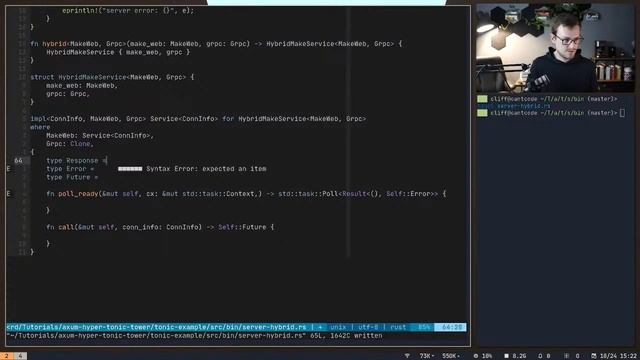Screen dimensions: 640x360
Task: Click the 73K network download value
Action: [x=427, y=356]
